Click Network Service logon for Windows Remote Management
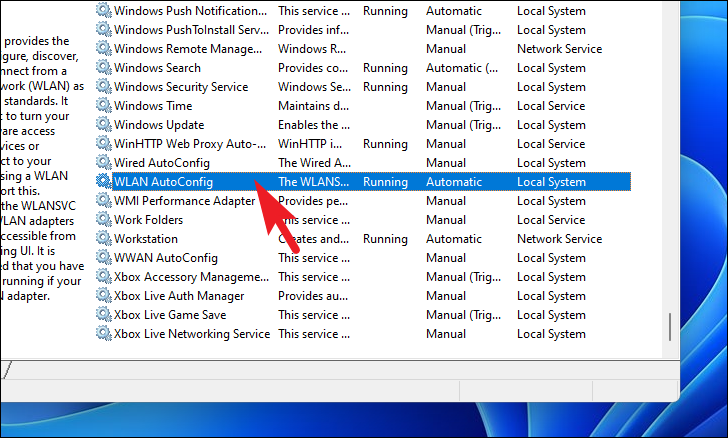This screenshot has height=438, width=728. (559, 49)
